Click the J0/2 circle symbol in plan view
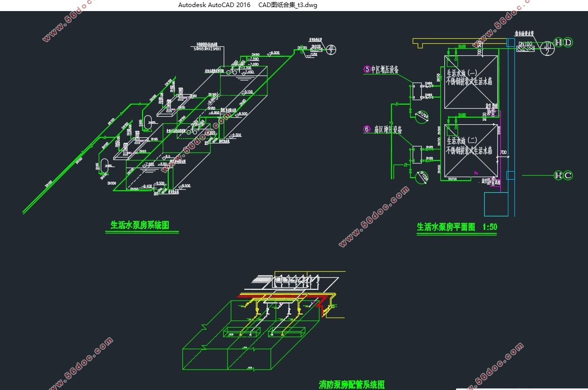The width and height of the screenshot is (588, 390). pos(547,48)
